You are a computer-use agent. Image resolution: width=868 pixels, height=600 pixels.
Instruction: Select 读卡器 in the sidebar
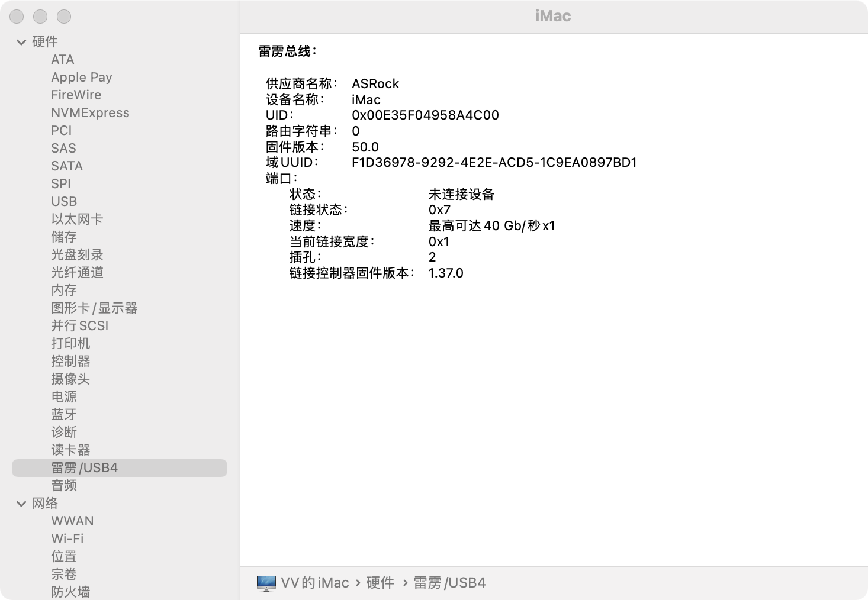click(x=70, y=450)
